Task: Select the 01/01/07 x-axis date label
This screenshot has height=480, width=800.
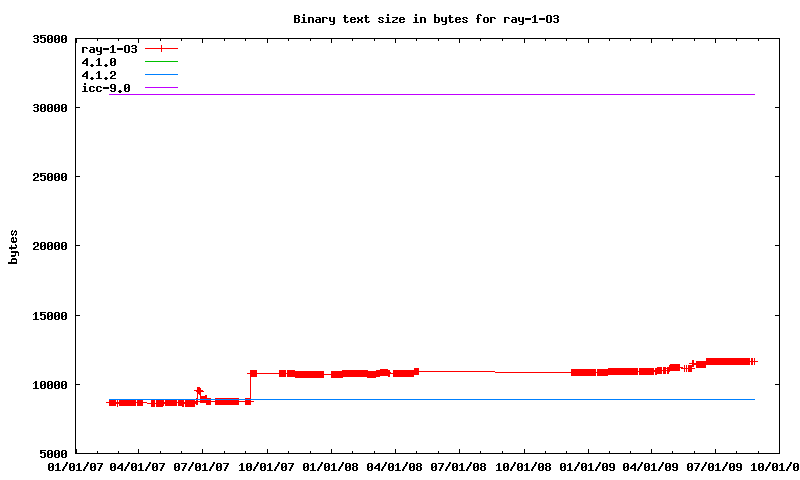Action: [x=75, y=467]
